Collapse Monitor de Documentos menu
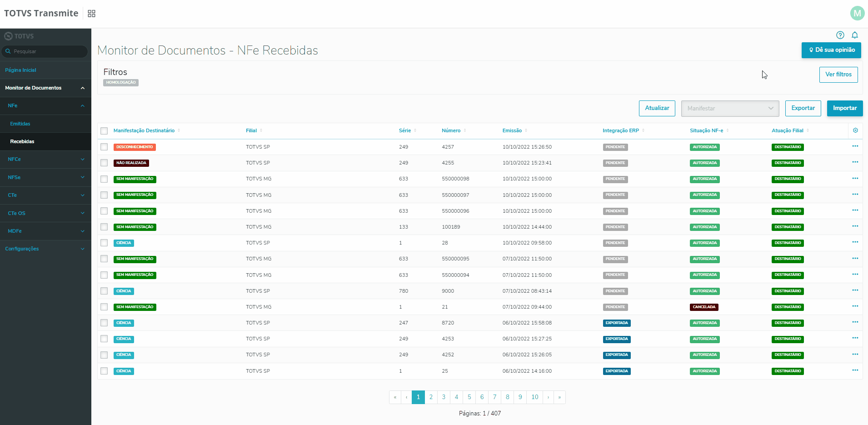 [45, 88]
